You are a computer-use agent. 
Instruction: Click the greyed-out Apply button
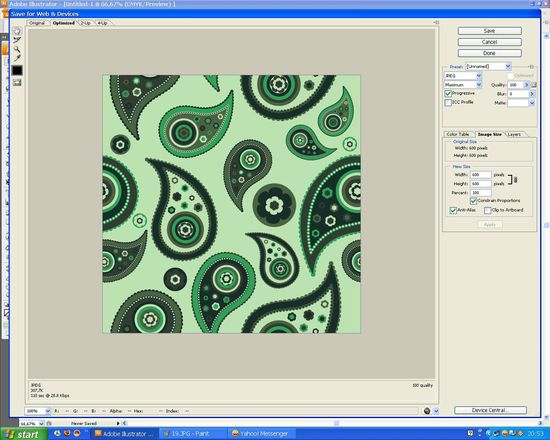click(x=490, y=225)
